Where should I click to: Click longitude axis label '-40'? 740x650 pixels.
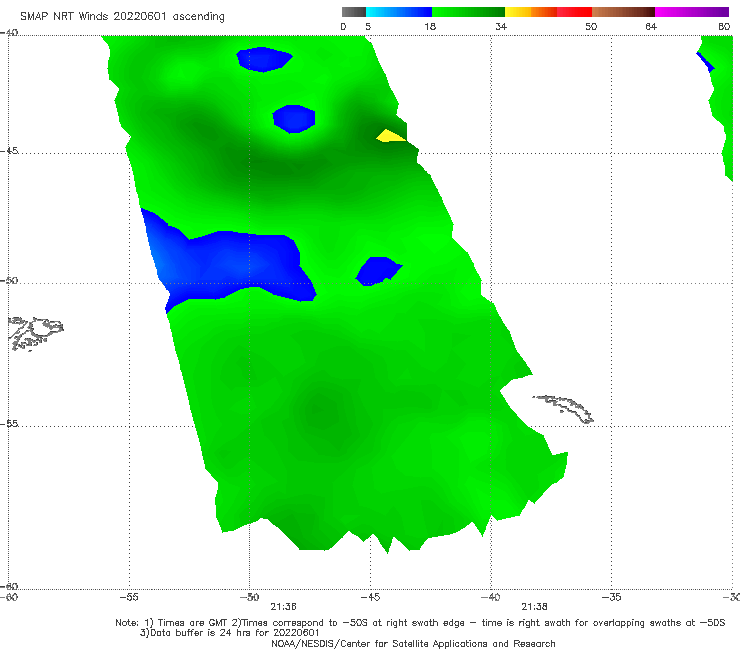[x=491, y=597]
